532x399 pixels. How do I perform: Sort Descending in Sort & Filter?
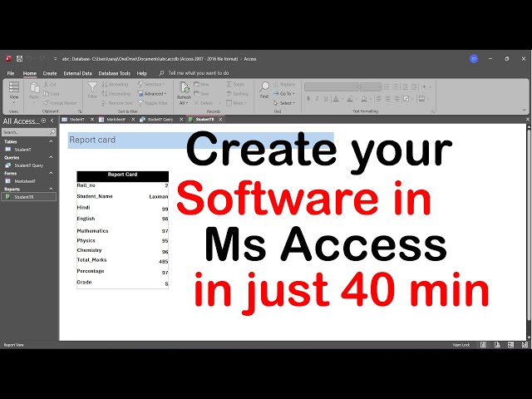(116, 94)
